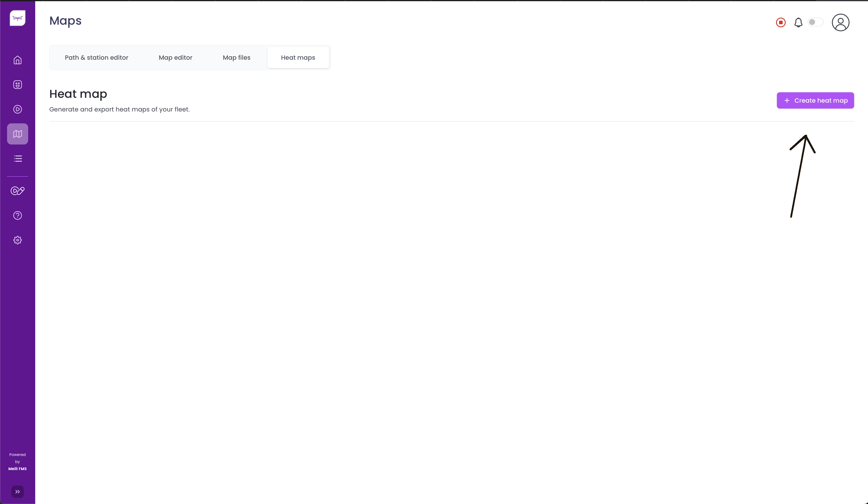
Task: Click the Create heat map button
Action: 815,101
